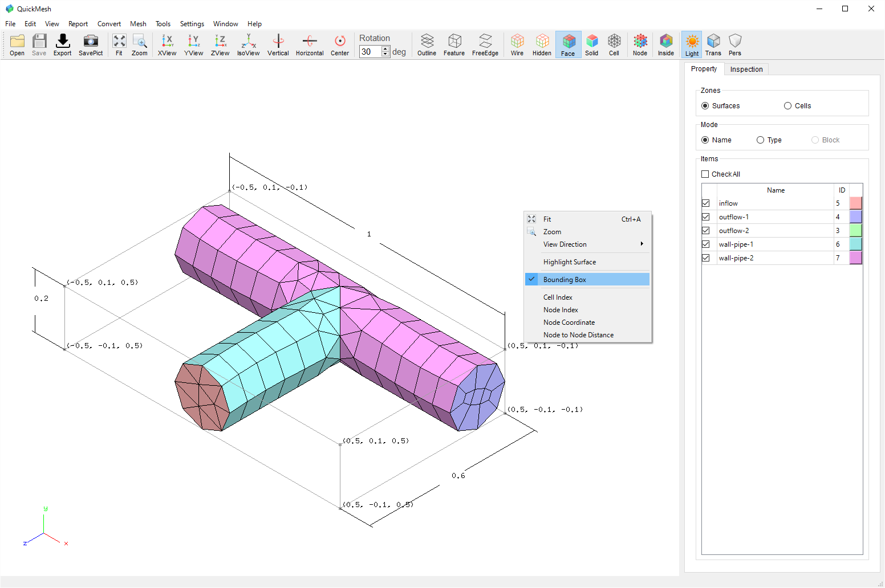
Task: Switch to XView orientation
Action: pyautogui.click(x=167, y=44)
